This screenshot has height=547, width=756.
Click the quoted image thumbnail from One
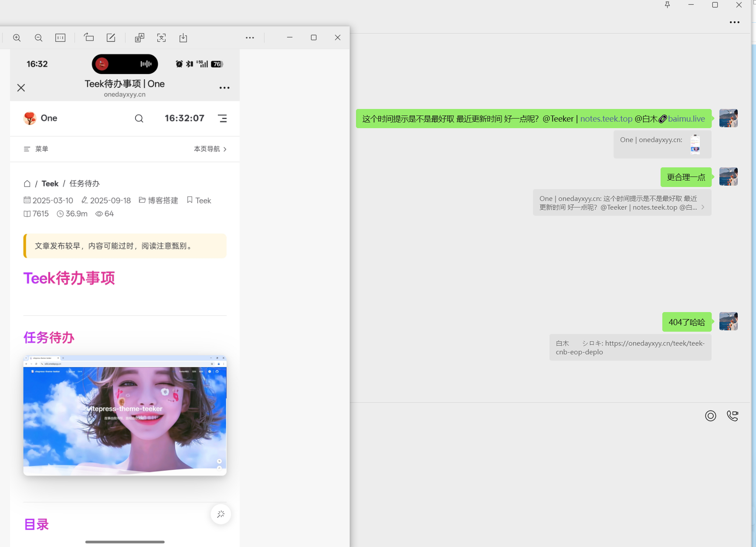point(695,144)
